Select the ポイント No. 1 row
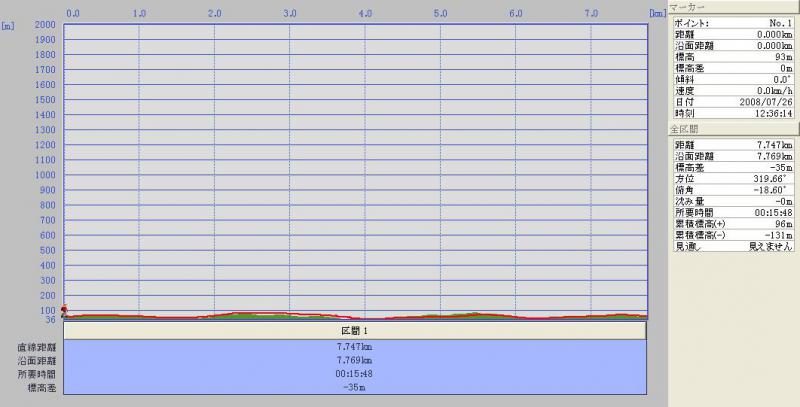The height and width of the screenshot is (407, 800). [x=733, y=22]
